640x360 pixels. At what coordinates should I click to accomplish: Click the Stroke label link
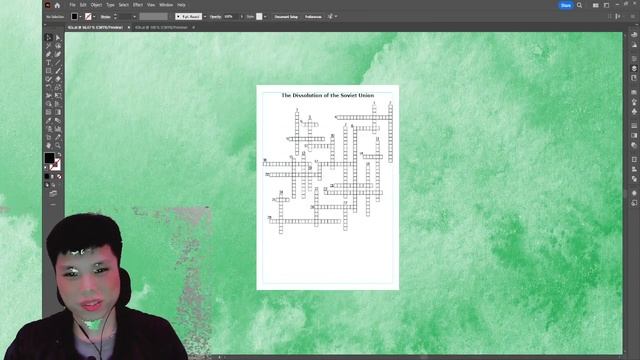105,17
